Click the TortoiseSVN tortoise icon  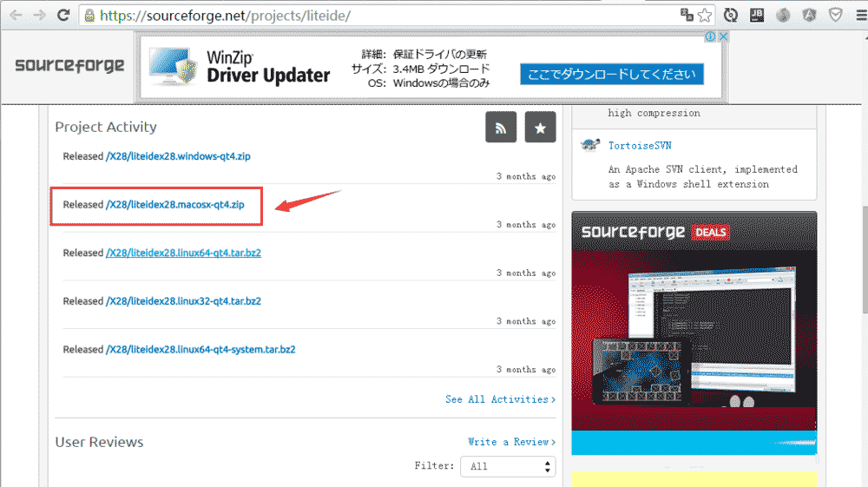coord(590,145)
